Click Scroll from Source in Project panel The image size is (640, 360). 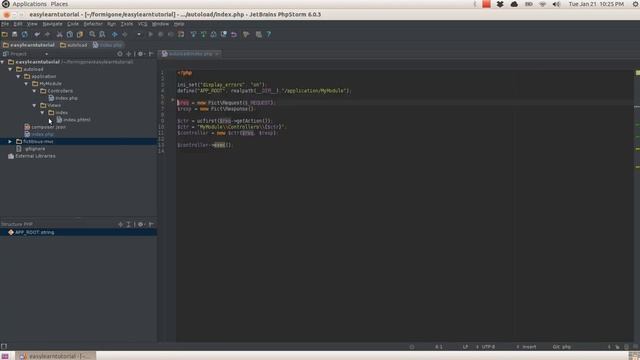(x=120, y=54)
